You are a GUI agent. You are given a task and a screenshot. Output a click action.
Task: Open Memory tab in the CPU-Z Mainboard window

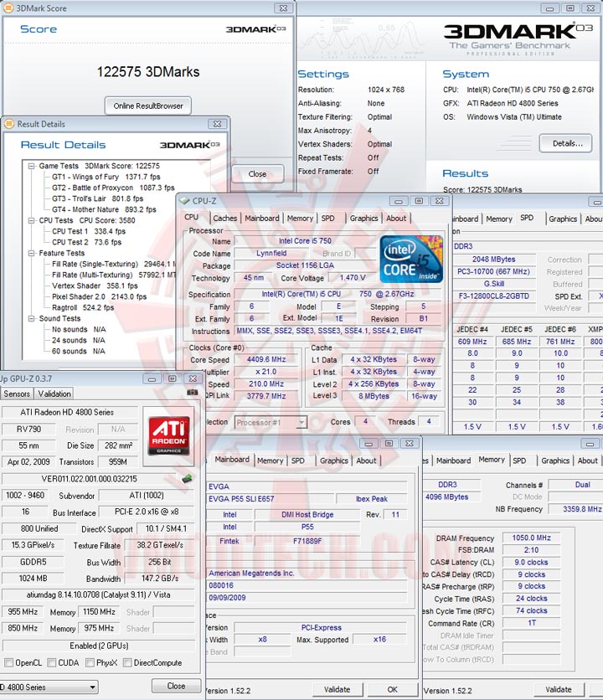271,461
